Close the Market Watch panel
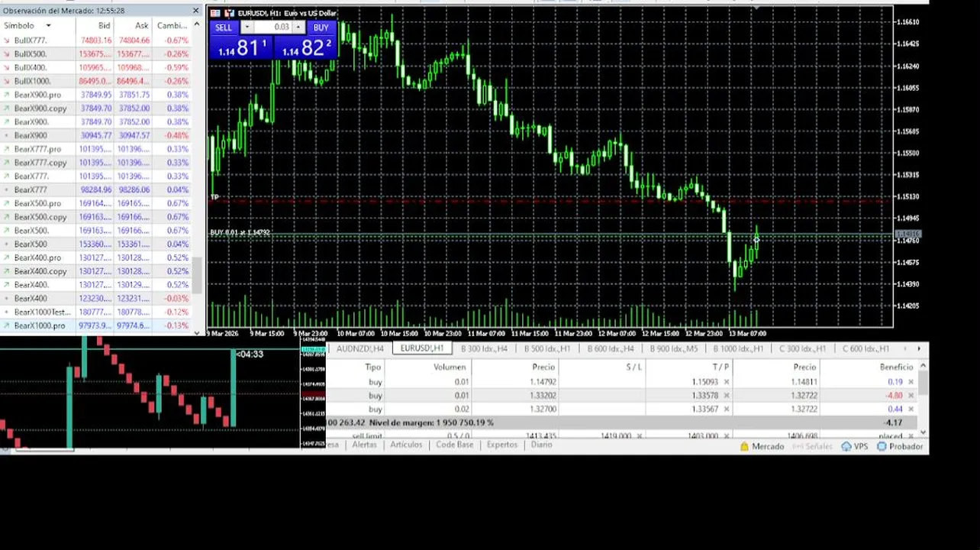 195,11
